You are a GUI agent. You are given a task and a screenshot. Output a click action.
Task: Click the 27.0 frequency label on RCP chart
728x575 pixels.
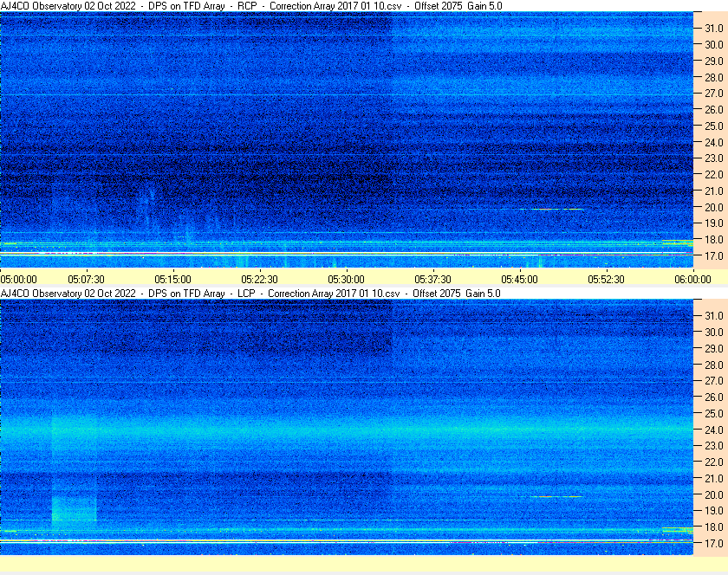click(x=714, y=94)
